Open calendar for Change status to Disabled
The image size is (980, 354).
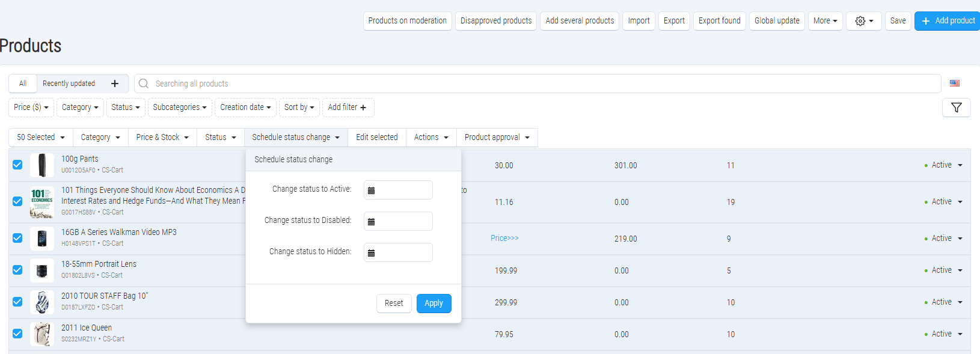(372, 222)
